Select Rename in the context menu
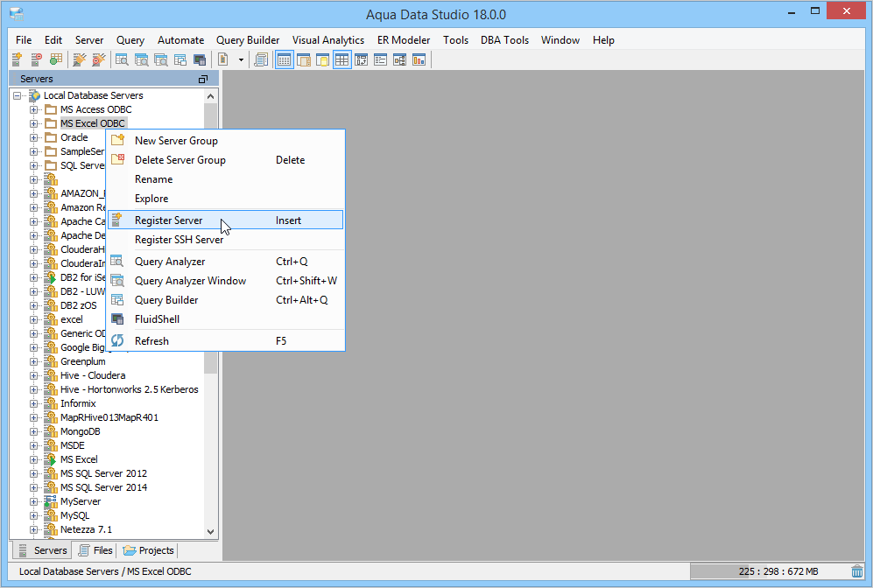 226,179
